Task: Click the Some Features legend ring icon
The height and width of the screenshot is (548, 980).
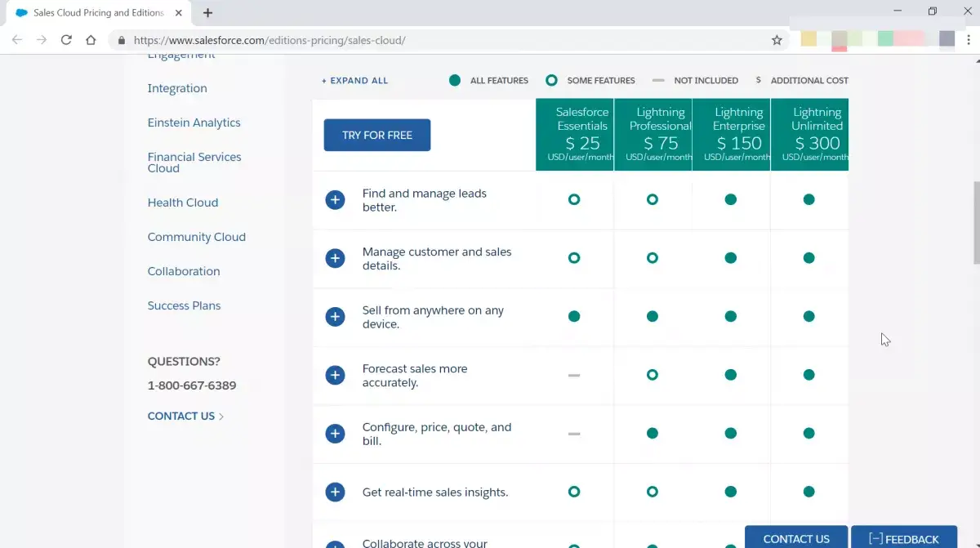Action: point(551,80)
